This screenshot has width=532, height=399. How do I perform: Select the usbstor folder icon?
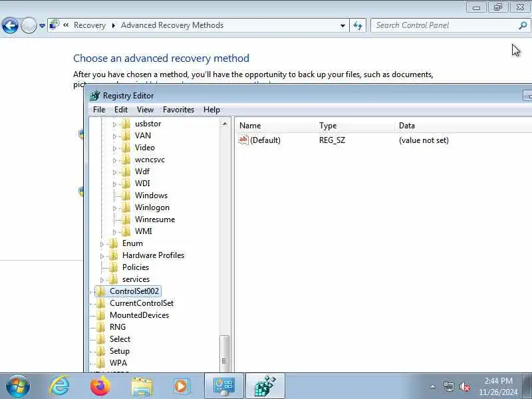126,124
